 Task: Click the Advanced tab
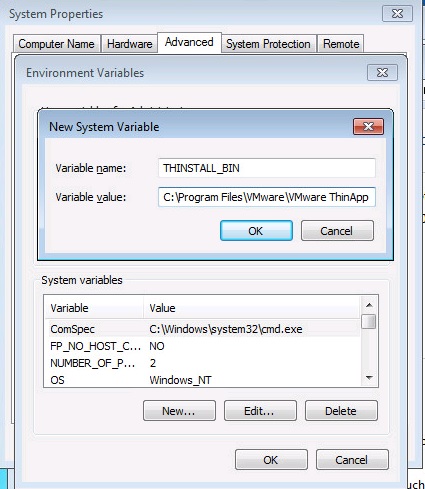coord(189,42)
